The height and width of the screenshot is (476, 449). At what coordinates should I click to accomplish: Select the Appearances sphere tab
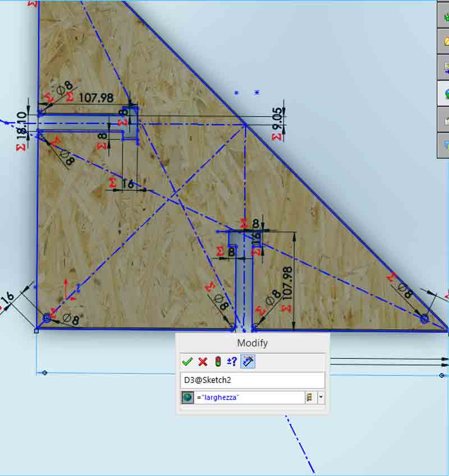point(444,94)
